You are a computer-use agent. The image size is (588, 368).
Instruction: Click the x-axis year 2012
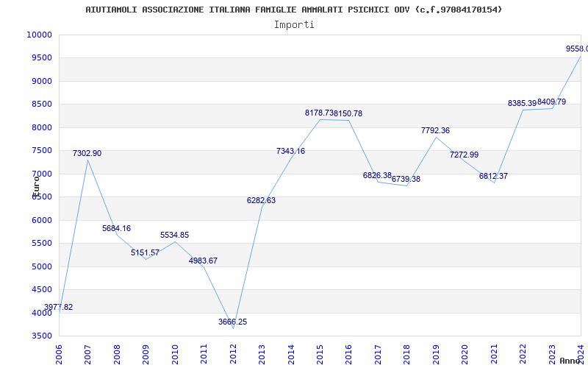coord(233,354)
